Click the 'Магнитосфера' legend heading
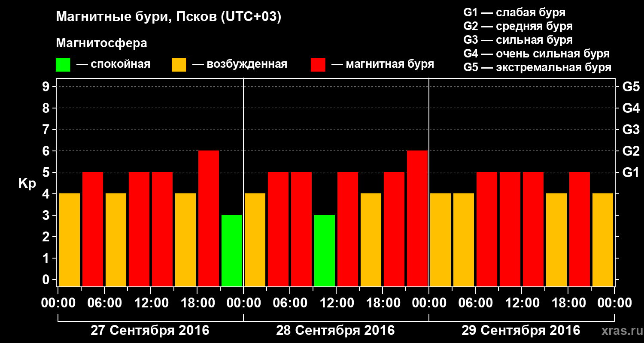Image resolution: width=644 pixels, height=343 pixels. pos(101,43)
